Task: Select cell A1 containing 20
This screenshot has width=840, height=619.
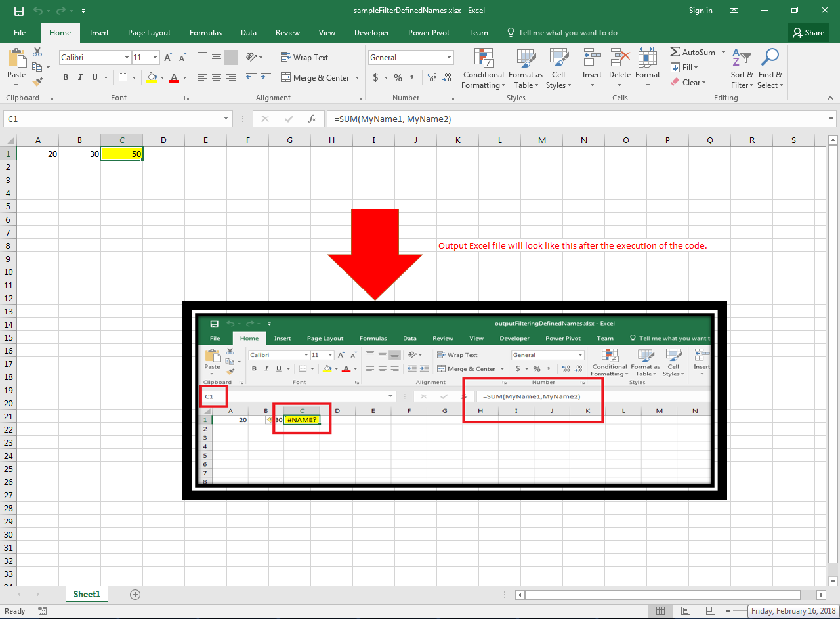Action: pos(37,154)
